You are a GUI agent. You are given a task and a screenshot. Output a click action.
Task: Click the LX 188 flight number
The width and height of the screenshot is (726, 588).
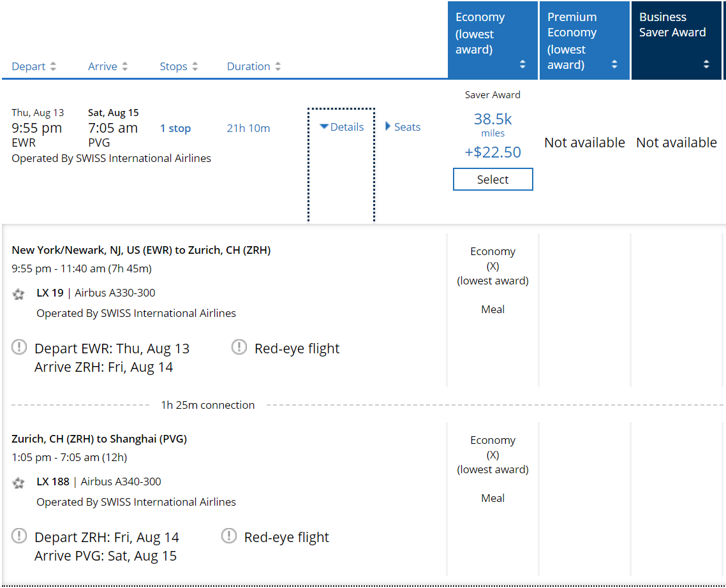pyautogui.click(x=53, y=481)
